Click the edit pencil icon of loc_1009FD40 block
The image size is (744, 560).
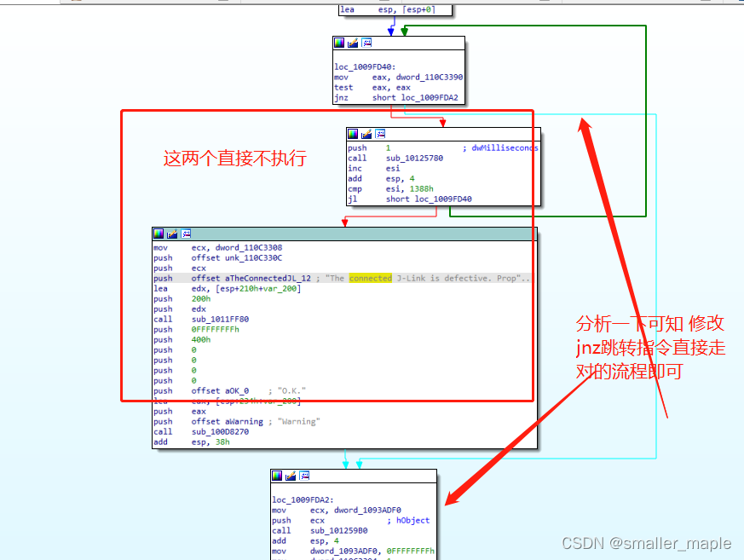click(353, 43)
